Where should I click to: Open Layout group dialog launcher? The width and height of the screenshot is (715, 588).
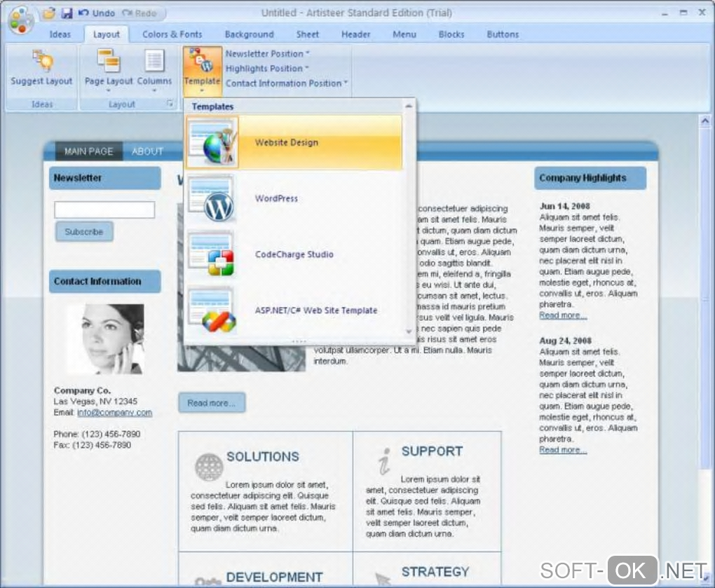170,104
